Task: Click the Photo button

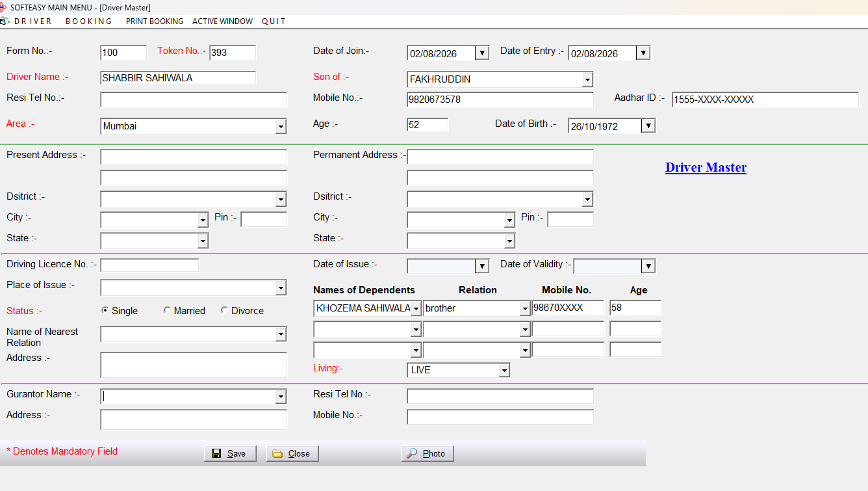Action: pos(428,453)
